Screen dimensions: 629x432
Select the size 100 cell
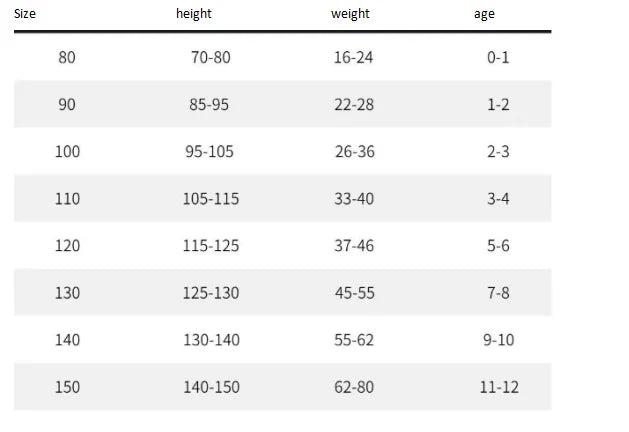point(67,152)
